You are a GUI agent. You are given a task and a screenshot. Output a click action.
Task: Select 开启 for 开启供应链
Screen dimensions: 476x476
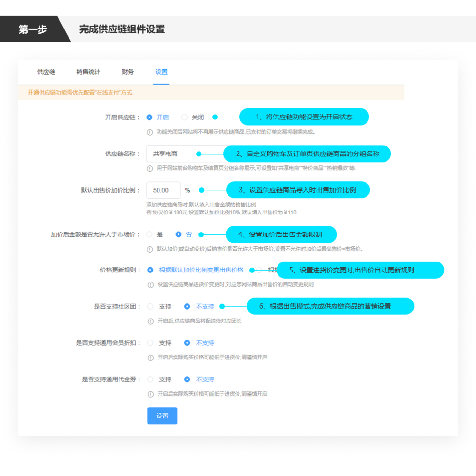click(x=149, y=117)
